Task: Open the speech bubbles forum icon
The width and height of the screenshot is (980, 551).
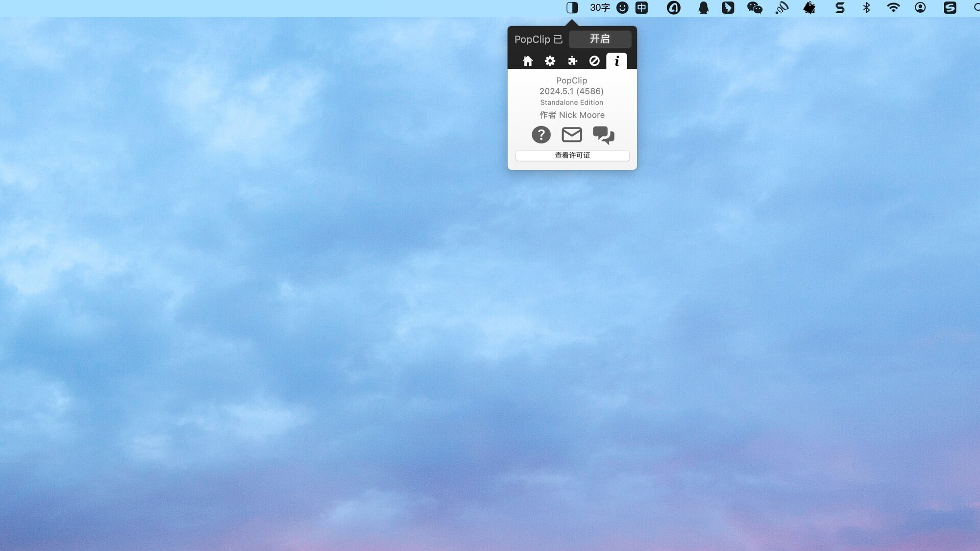Action: [603, 135]
